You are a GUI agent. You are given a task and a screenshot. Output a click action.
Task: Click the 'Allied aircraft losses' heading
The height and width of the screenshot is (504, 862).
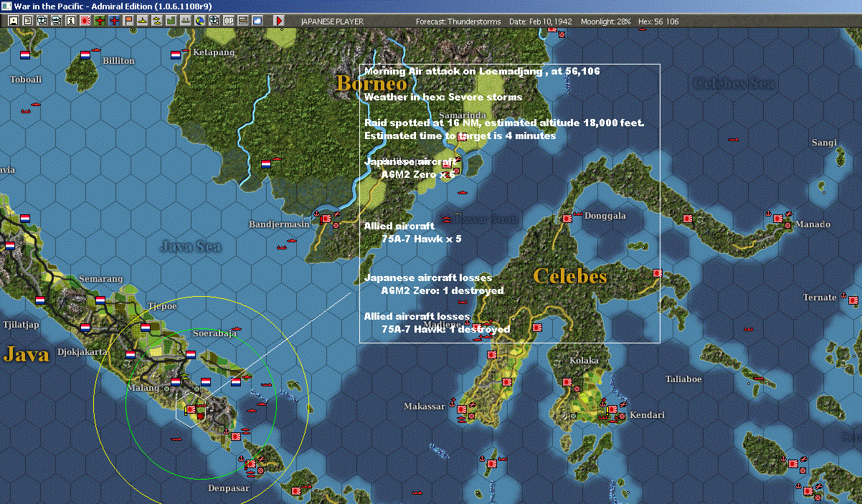(417, 316)
